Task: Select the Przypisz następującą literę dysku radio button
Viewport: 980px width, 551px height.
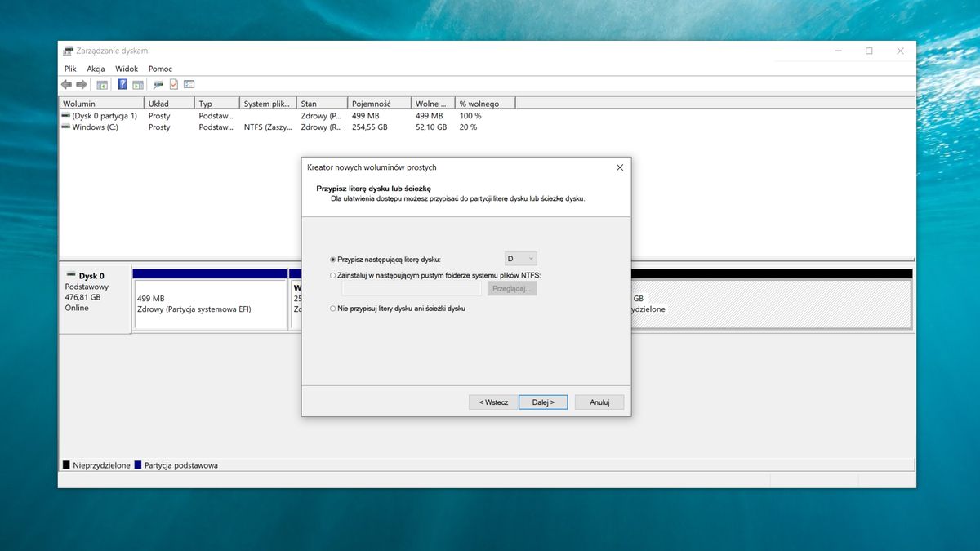Action: click(x=332, y=258)
